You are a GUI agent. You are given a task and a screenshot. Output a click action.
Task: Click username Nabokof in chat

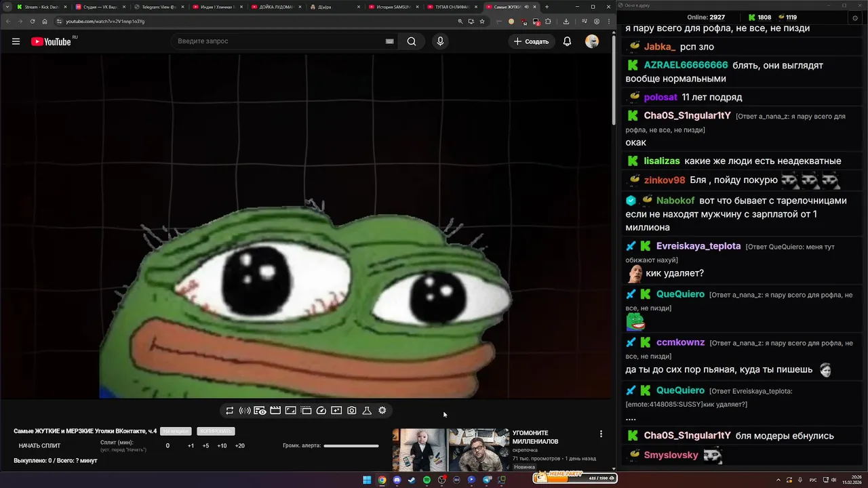[675, 201]
